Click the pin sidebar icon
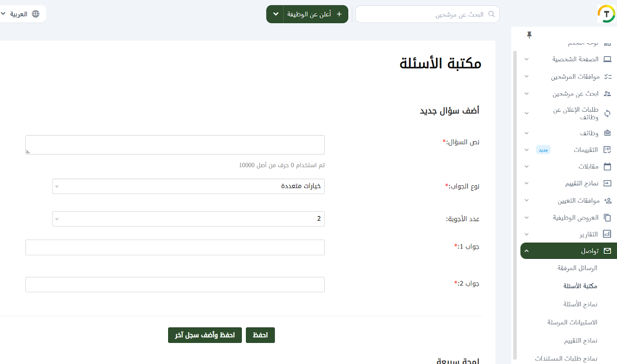This screenshot has width=617, height=364. pos(529,35)
